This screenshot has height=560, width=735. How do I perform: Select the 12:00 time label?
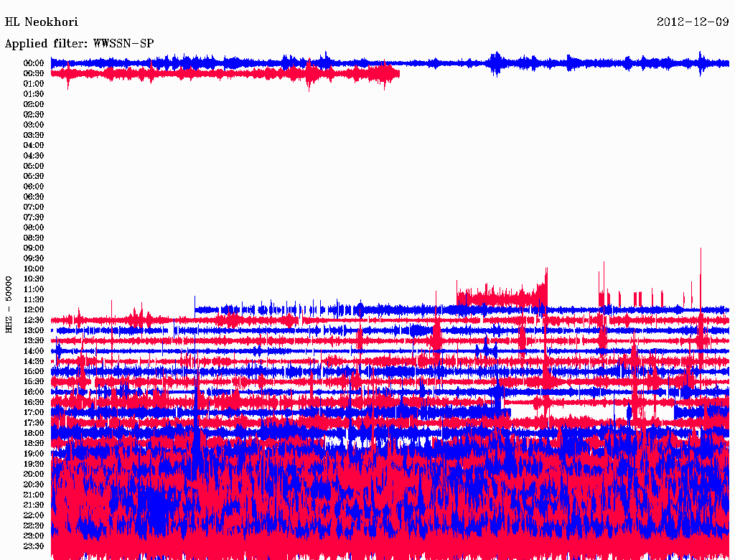click(x=34, y=309)
